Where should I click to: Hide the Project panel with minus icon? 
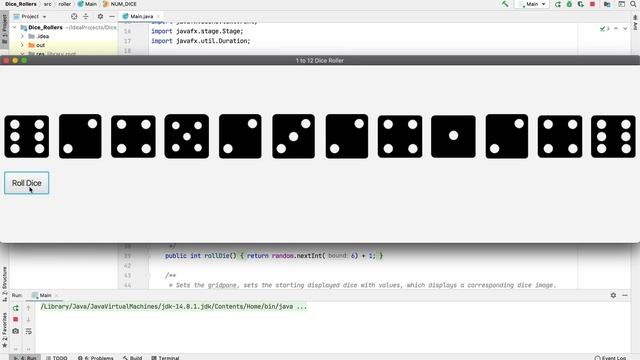pos(112,16)
